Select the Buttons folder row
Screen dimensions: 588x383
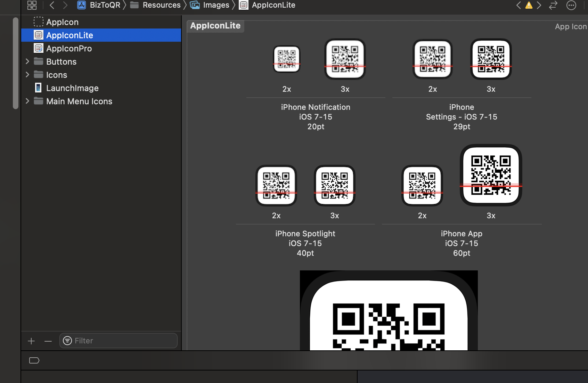(x=101, y=62)
